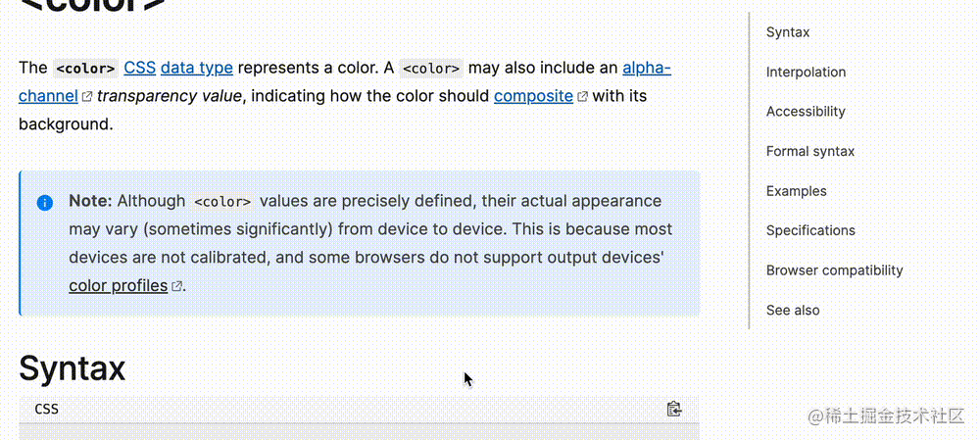The width and height of the screenshot is (980, 440).
Task: Click external link icon after composite
Action: (582, 97)
